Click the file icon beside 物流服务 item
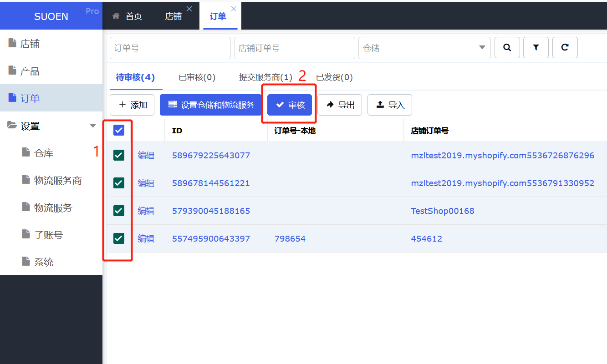607x364 pixels. [26, 207]
